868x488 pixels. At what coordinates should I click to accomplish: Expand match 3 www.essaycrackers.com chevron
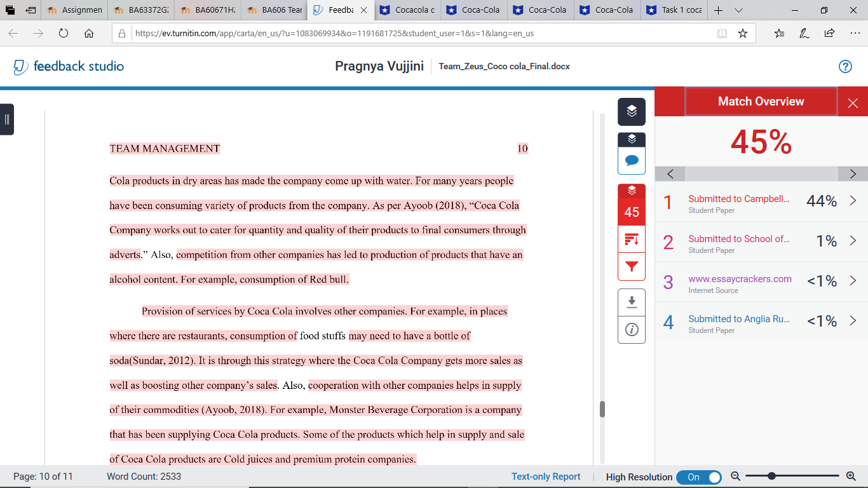[x=853, y=281]
